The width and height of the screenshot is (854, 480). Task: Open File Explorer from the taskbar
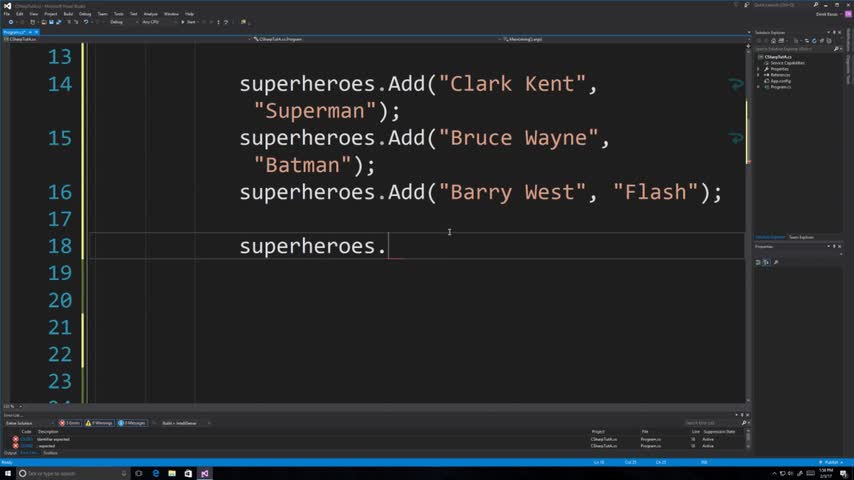pos(172,473)
